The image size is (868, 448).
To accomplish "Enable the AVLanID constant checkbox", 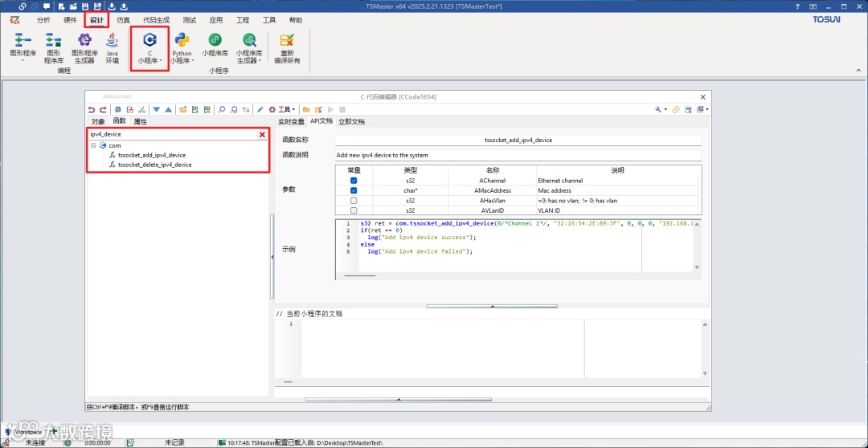I will (x=354, y=210).
